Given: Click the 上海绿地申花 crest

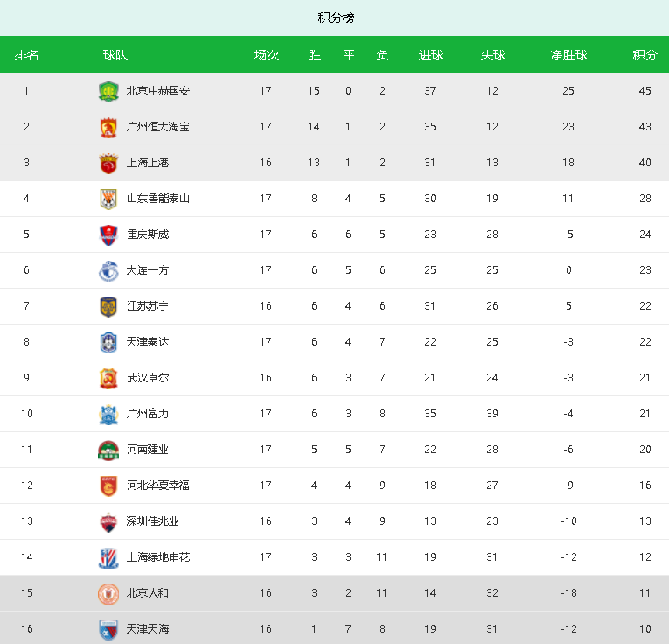Looking at the screenshot, I should (x=108, y=557).
